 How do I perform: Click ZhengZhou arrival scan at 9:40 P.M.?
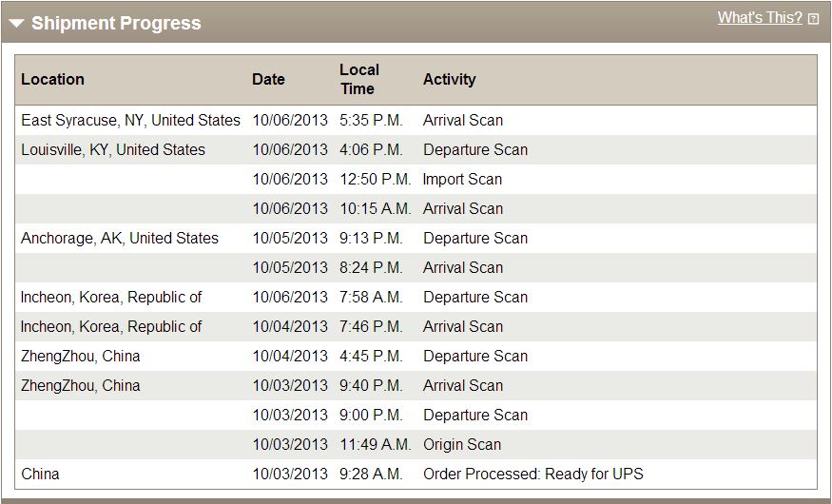(416, 385)
